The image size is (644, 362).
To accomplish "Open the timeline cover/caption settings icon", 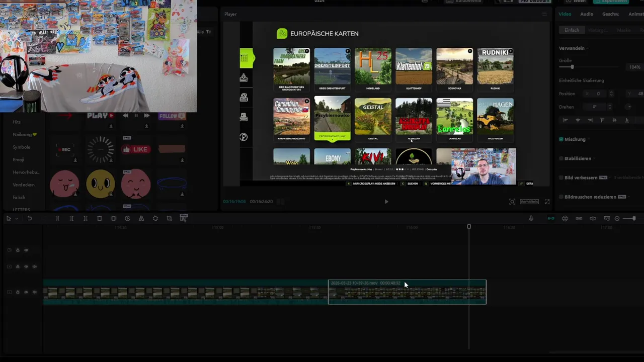I will click(x=607, y=218).
